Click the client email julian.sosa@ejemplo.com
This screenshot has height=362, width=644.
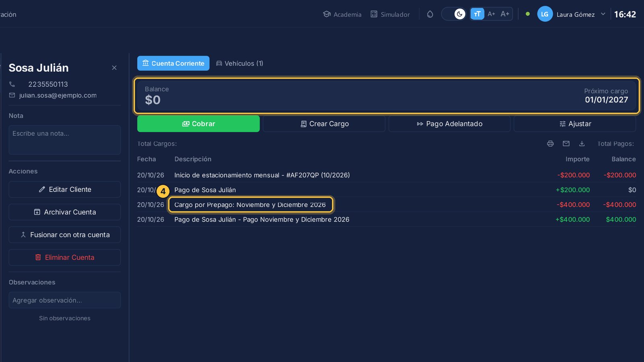[58, 95]
